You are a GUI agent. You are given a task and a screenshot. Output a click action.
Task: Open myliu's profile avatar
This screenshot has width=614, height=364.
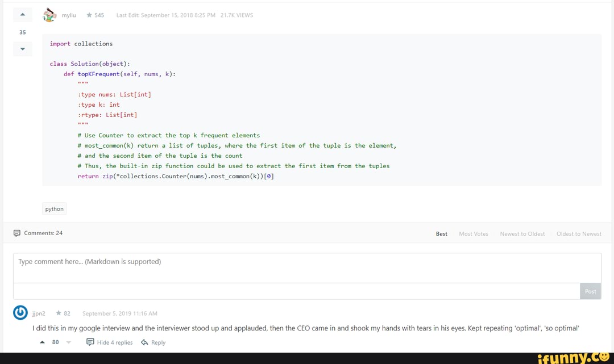(x=50, y=15)
